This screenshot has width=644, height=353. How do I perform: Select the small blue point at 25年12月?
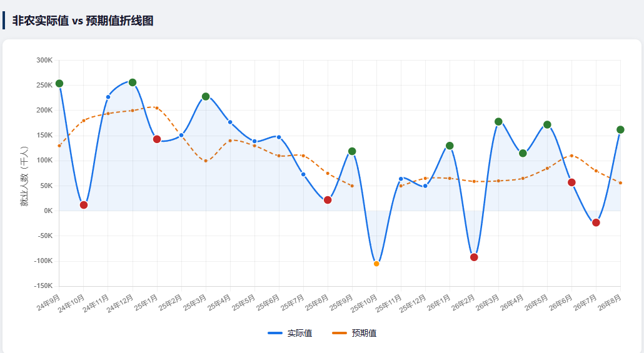426,186
